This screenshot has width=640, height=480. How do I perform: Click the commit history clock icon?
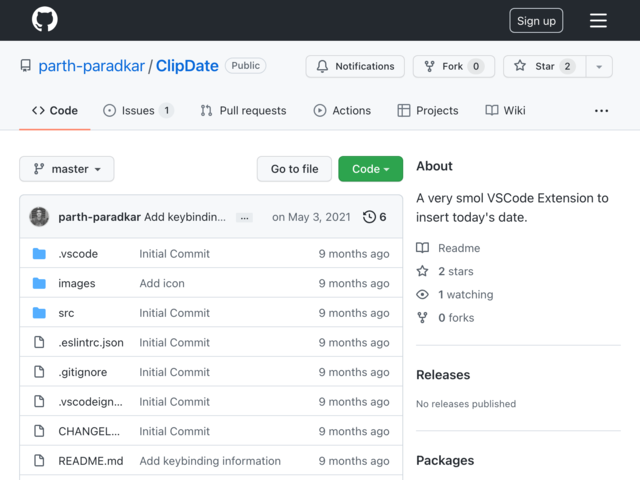(369, 217)
